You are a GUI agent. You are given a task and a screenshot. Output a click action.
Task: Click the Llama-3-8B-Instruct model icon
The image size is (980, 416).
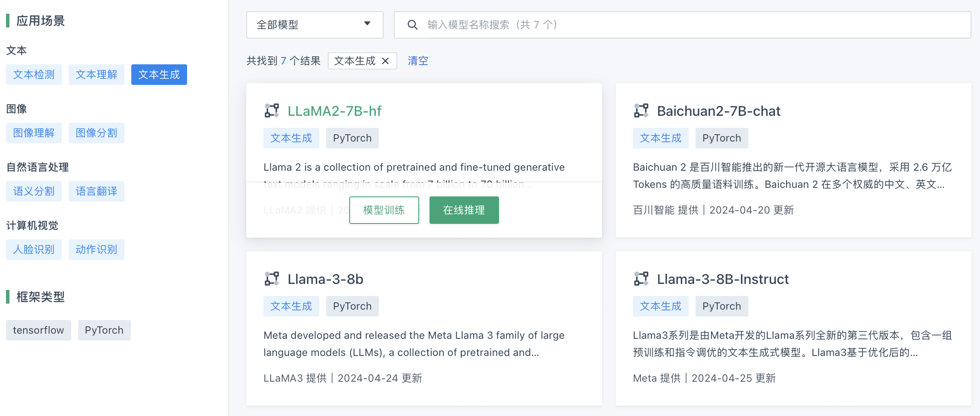point(641,279)
